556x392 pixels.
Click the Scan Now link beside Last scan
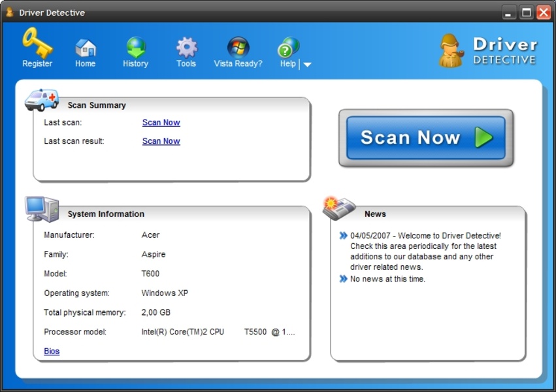click(161, 122)
